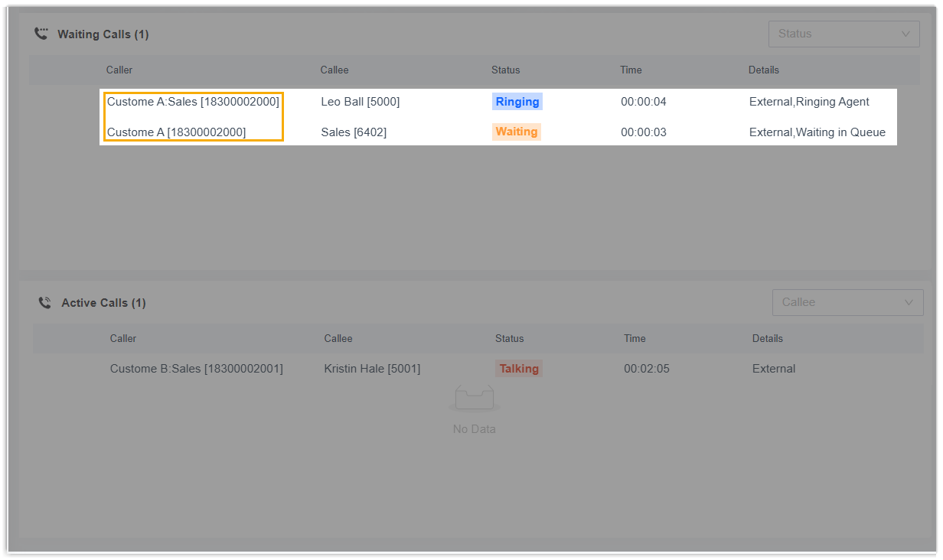This screenshot has width=943, height=560.
Task: Open the Status filter dropdown
Action: pyautogui.click(x=843, y=34)
